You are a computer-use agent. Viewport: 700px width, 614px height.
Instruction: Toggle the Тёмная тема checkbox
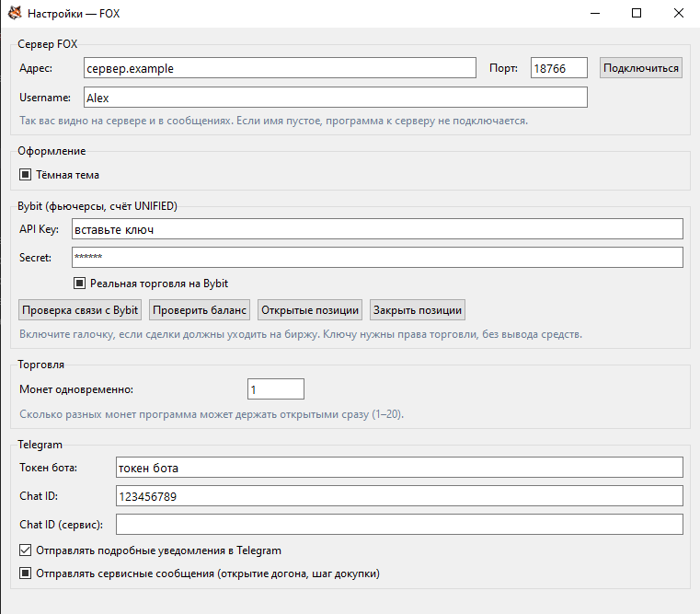(x=25, y=175)
